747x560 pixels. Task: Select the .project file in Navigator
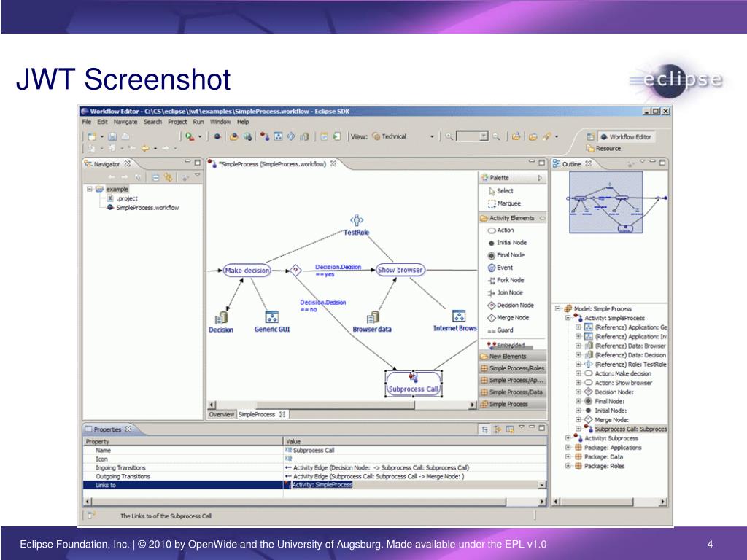tap(123, 198)
